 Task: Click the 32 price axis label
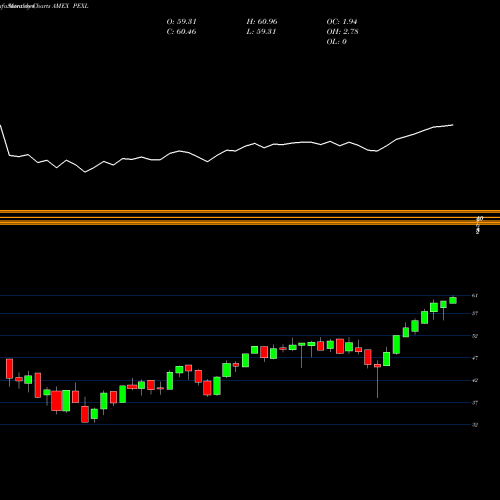coord(475,425)
